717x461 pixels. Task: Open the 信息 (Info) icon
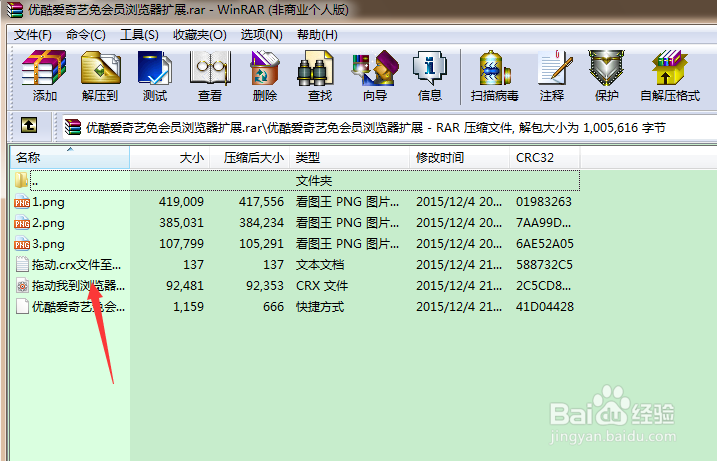429,68
